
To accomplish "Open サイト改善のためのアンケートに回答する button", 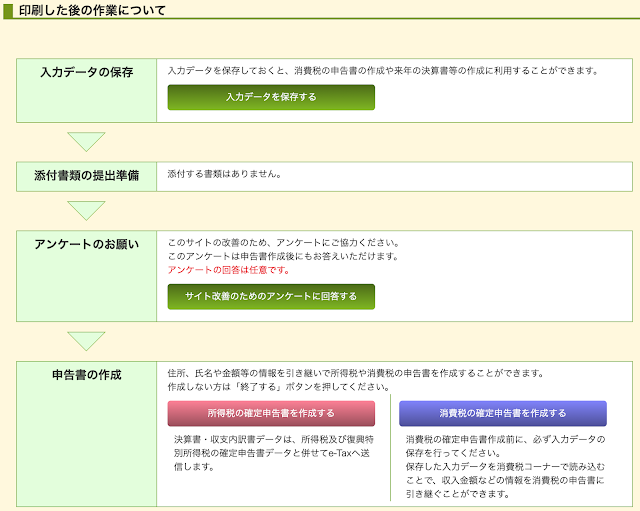I will click(271, 297).
